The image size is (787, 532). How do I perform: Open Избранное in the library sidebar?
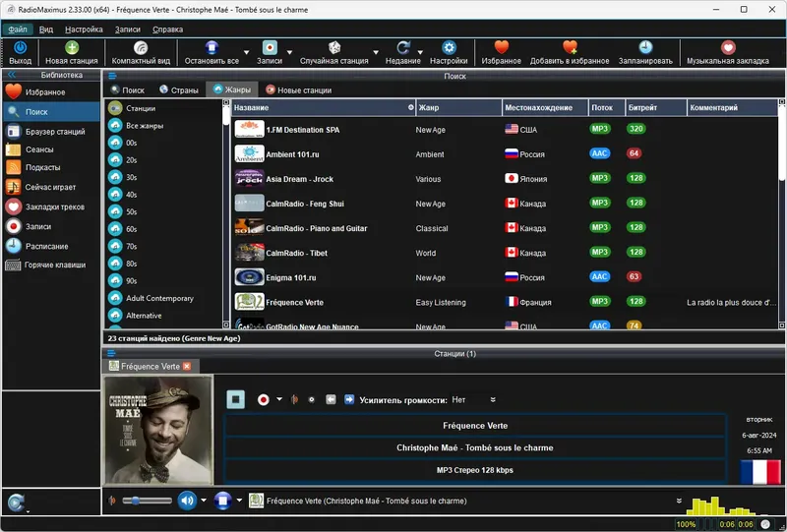point(51,92)
